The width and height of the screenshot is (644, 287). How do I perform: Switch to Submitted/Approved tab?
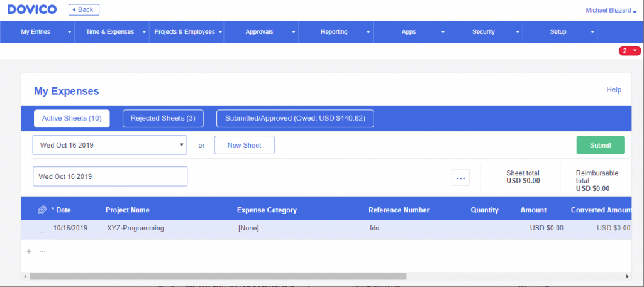click(x=296, y=119)
